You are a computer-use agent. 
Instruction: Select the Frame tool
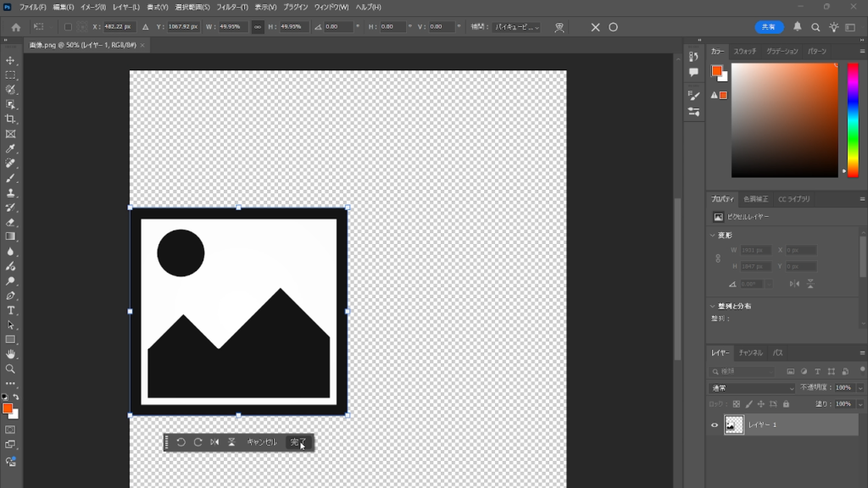click(x=10, y=134)
